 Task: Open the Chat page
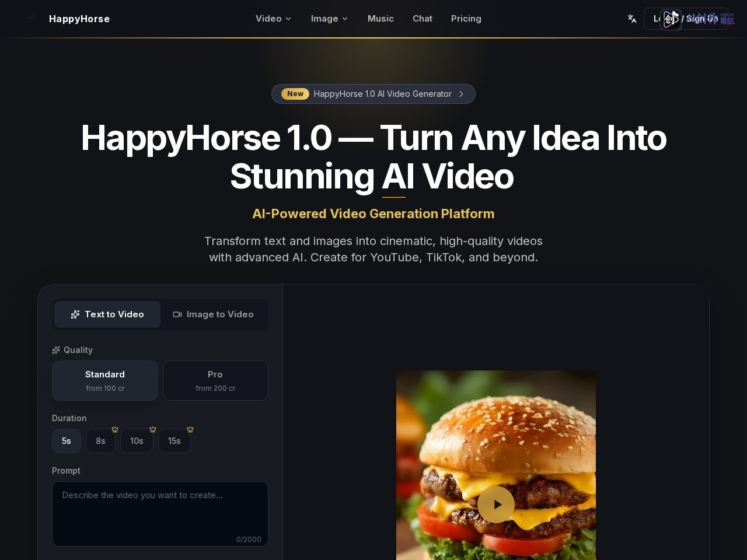click(x=423, y=19)
